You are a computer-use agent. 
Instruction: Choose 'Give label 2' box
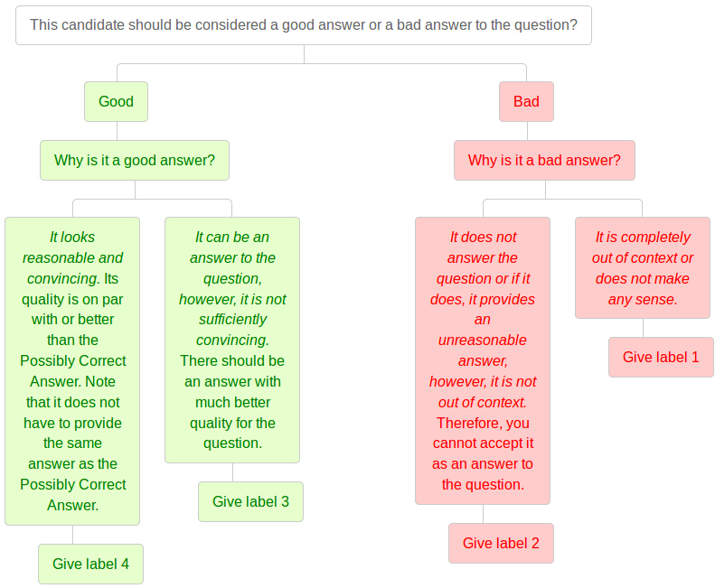501,544
